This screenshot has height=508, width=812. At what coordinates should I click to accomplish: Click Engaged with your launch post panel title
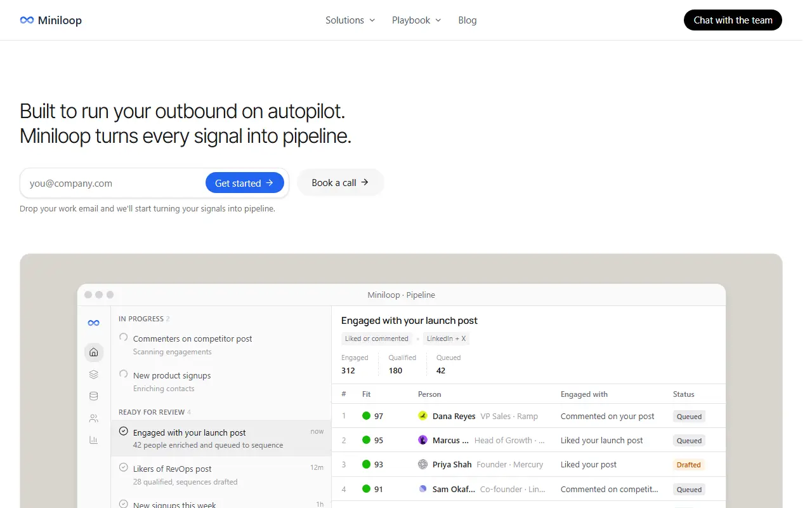(409, 321)
